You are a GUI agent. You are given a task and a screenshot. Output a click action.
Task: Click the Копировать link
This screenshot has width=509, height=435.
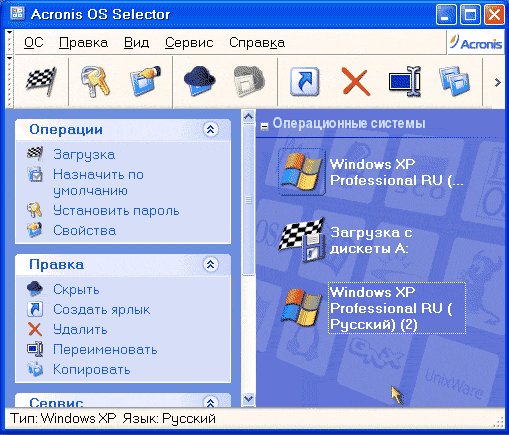coord(92,370)
